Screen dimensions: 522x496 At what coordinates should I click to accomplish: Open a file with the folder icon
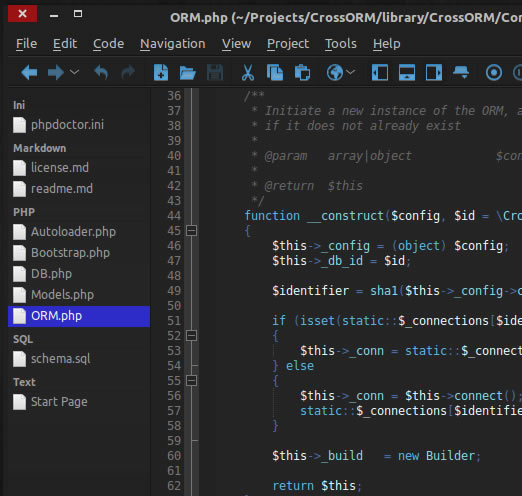(187, 73)
